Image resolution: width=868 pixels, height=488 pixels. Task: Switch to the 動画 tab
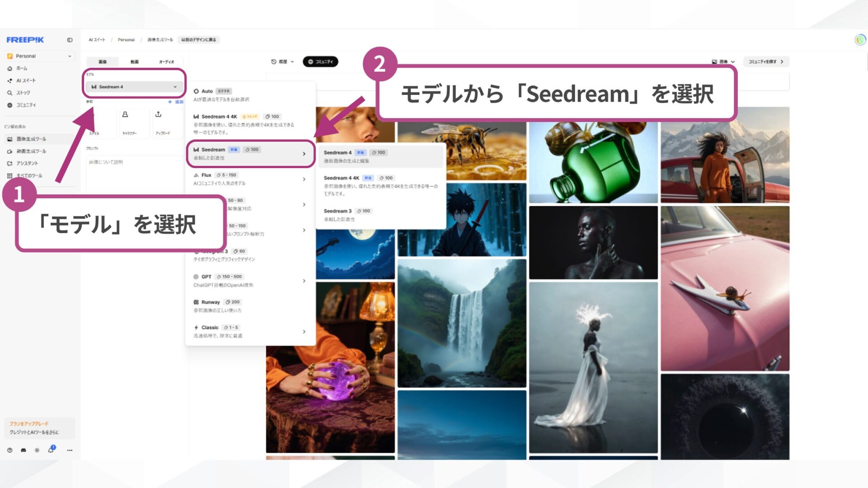click(134, 61)
